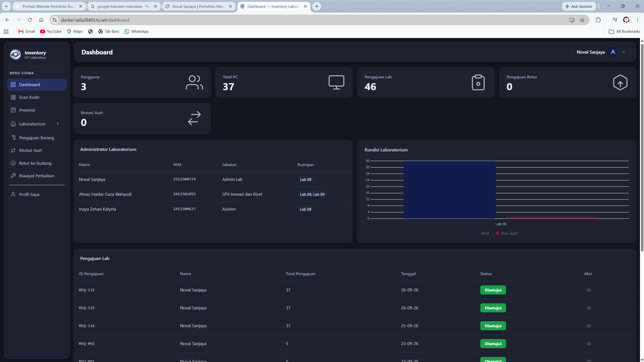This screenshot has height=362, width=644.
Task: Open a new browser tab with plus button
Action: coord(317,6)
